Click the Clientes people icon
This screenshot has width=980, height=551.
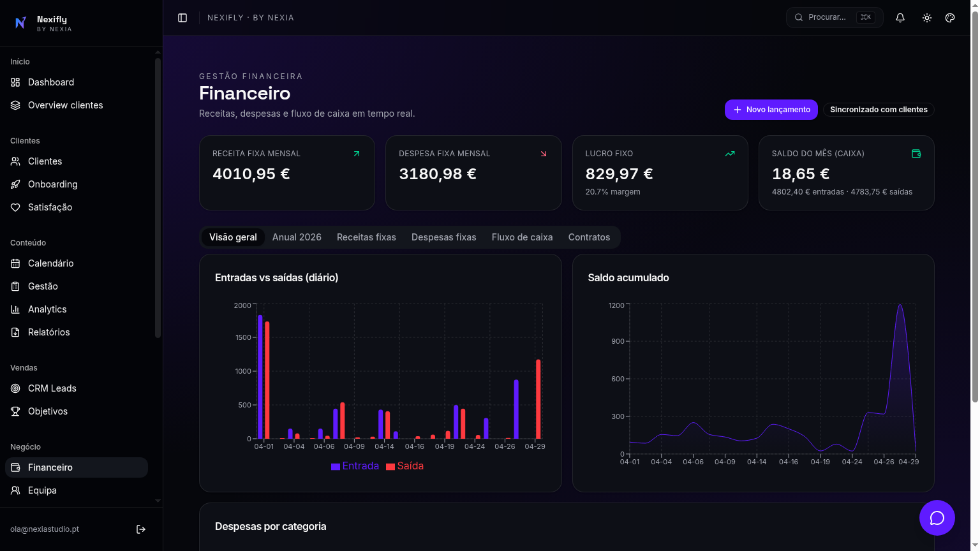(15, 161)
